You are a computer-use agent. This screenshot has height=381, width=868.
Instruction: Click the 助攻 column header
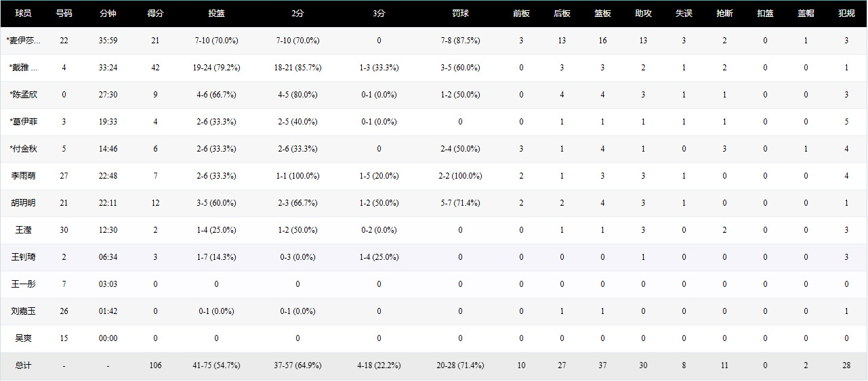tap(643, 14)
